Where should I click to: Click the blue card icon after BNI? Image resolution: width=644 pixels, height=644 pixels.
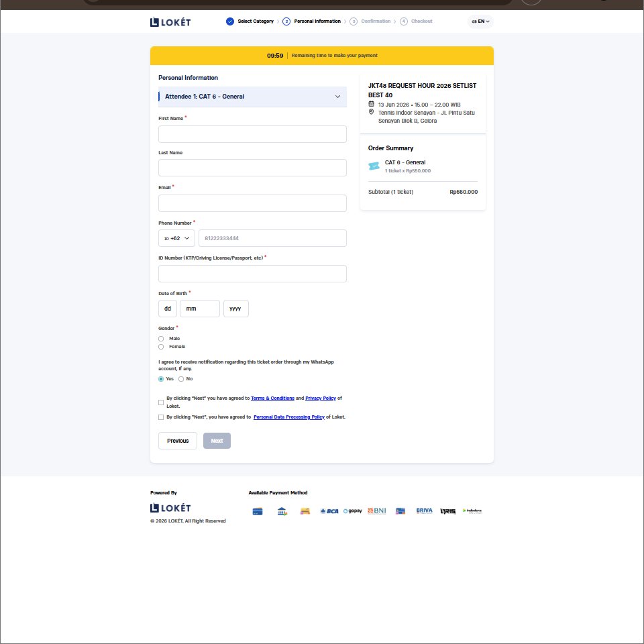click(400, 511)
